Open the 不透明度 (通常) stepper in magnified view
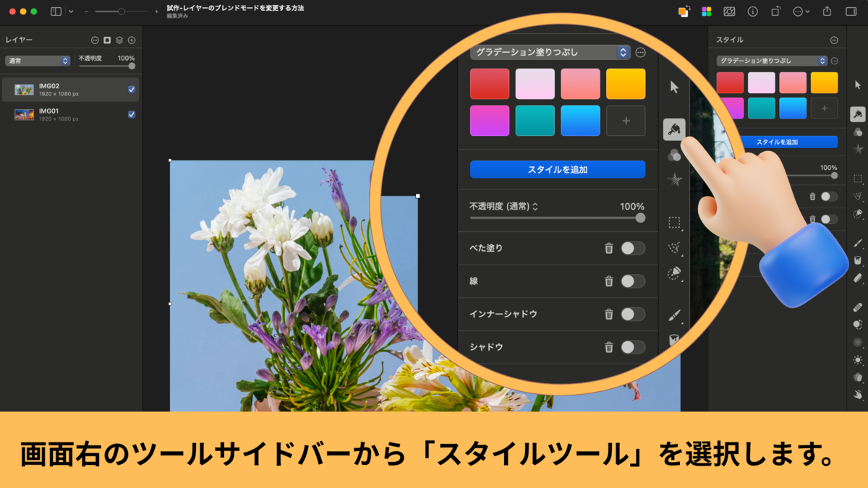 point(535,207)
